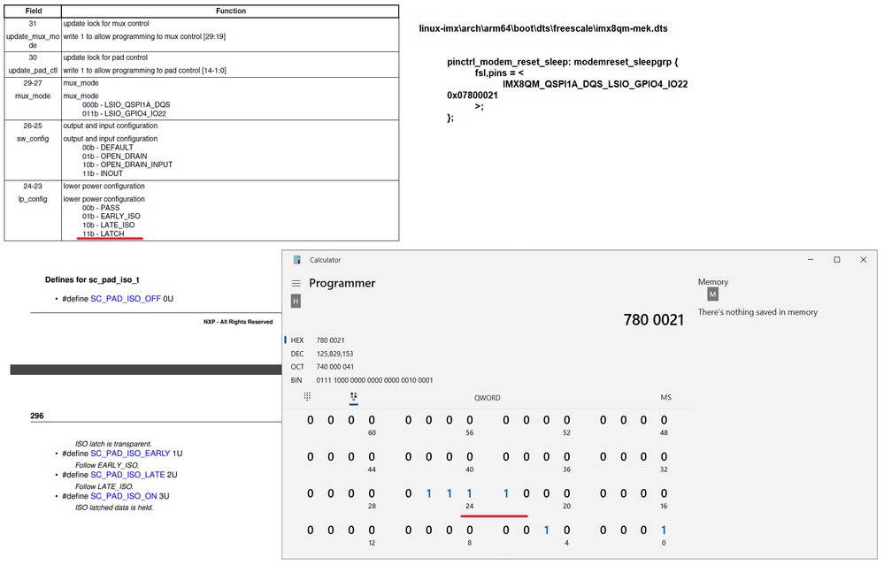
Task: Toggle bit 4 in the bit keypad
Action: coord(566,530)
